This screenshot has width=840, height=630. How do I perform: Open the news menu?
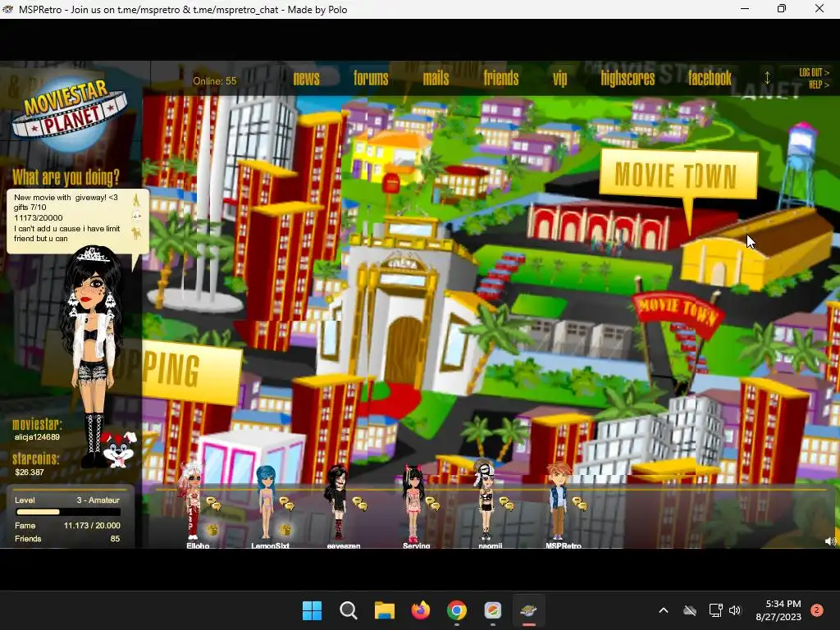(x=307, y=79)
